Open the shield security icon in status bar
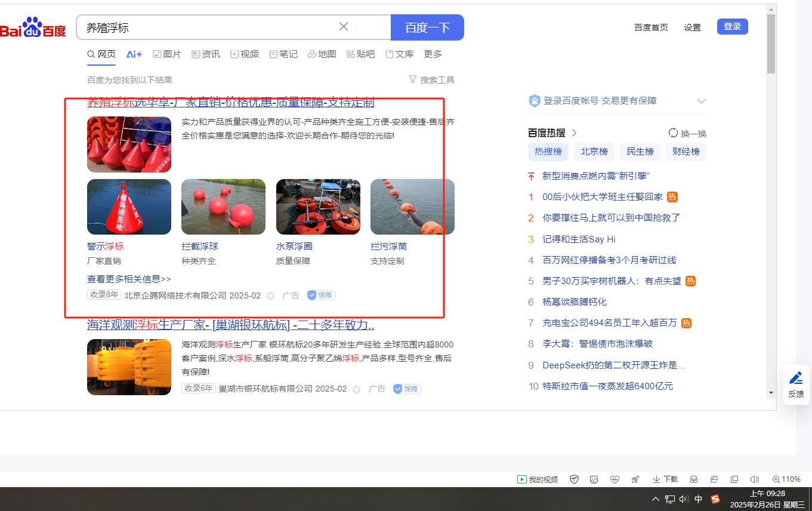Screen dimensions: 812x511 (x=574, y=479)
